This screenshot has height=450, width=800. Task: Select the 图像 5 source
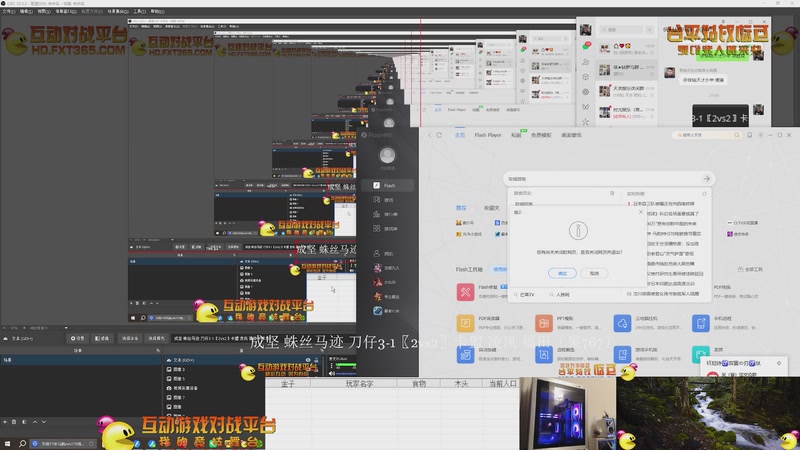tap(179, 379)
